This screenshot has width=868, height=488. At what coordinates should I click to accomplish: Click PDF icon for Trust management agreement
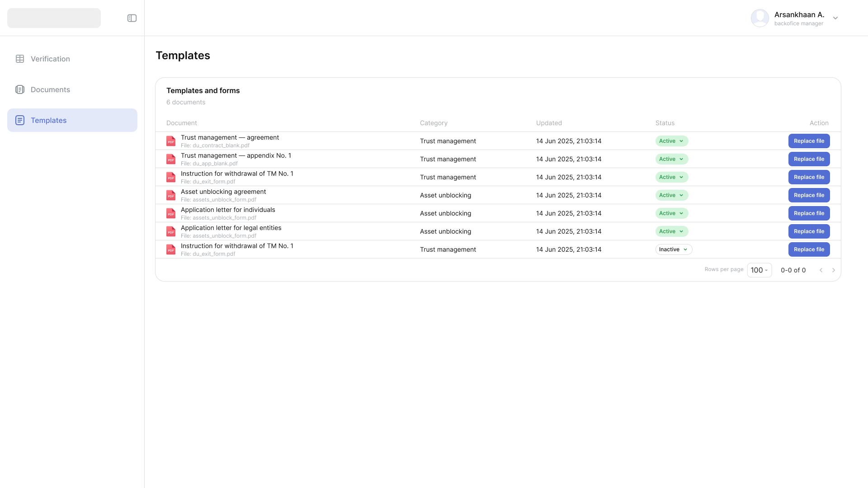(x=171, y=141)
